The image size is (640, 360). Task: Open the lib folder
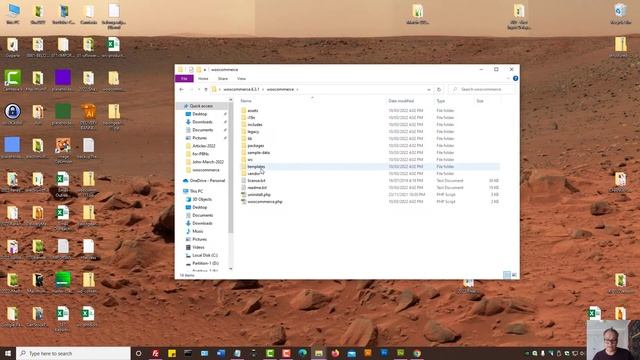coord(250,138)
